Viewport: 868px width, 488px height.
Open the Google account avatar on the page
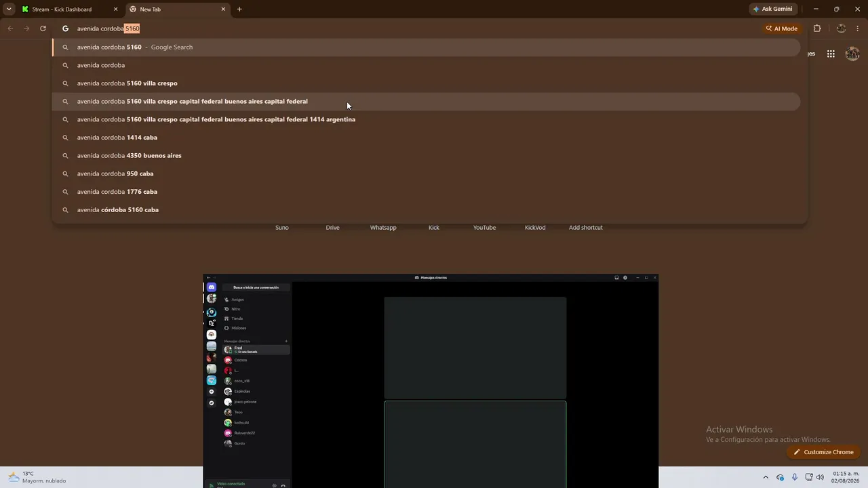tap(852, 54)
